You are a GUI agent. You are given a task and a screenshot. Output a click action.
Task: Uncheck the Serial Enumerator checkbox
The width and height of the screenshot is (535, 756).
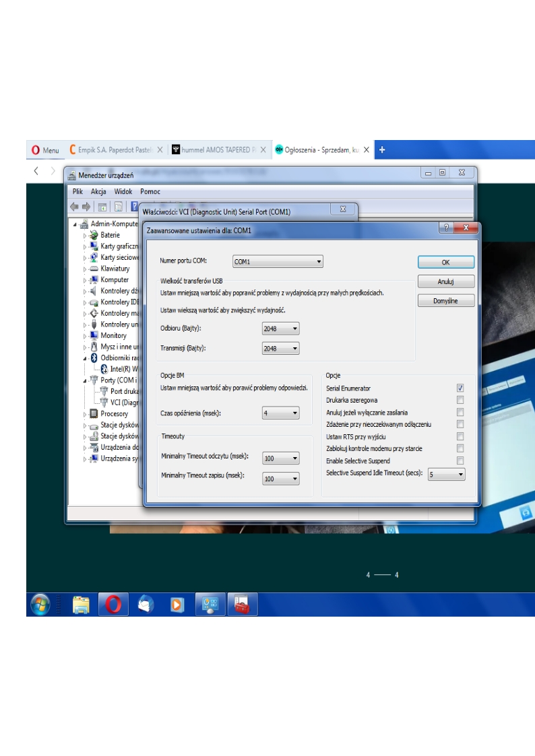click(460, 388)
